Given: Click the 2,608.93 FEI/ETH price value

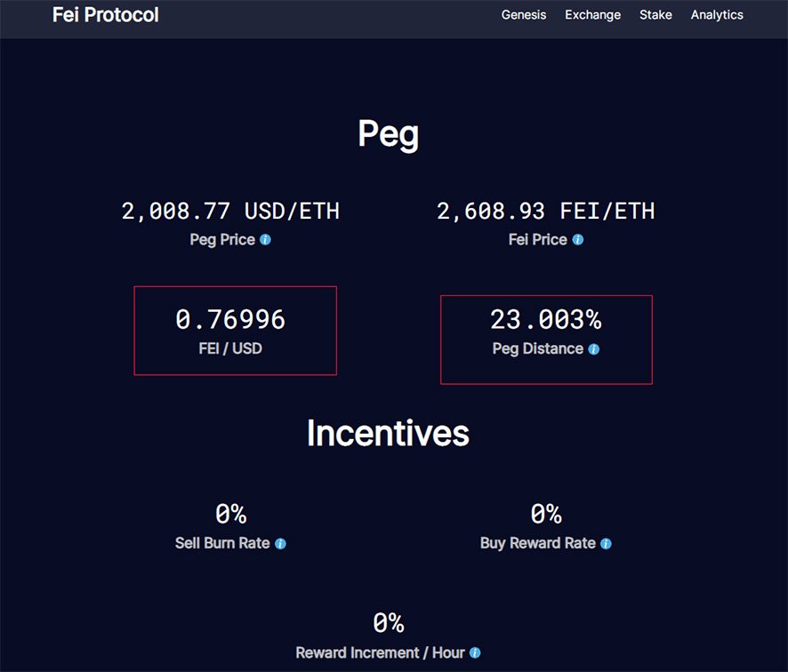Looking at the screenshot, I should [x=545, y=212].
